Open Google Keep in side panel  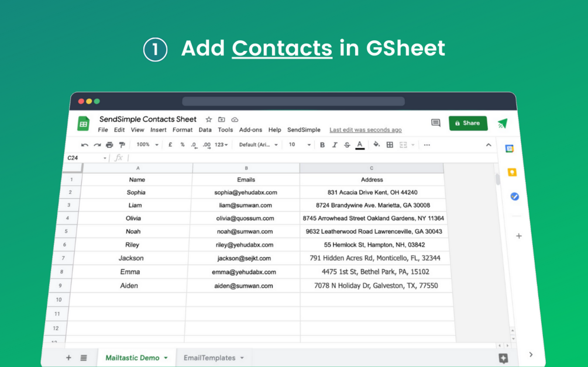click(x=512, y=172)
